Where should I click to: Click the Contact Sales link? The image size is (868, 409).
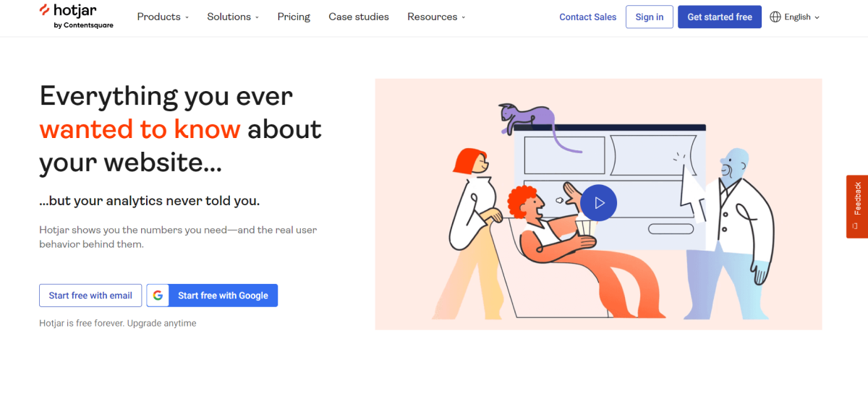(588, 17)
